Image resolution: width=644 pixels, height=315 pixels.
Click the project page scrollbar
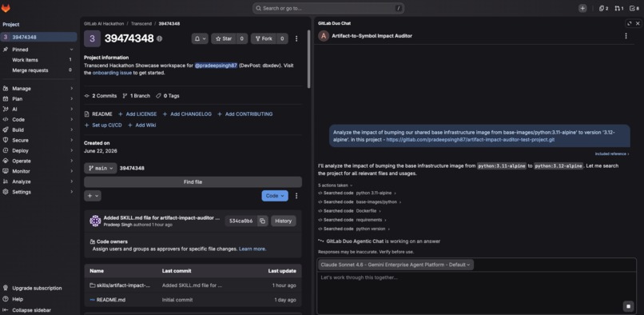[309, 58]
